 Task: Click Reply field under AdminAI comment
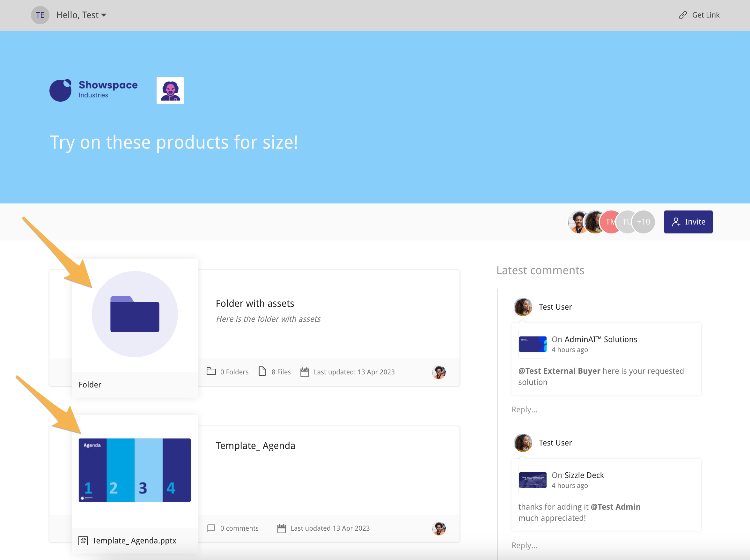point(524,409)
